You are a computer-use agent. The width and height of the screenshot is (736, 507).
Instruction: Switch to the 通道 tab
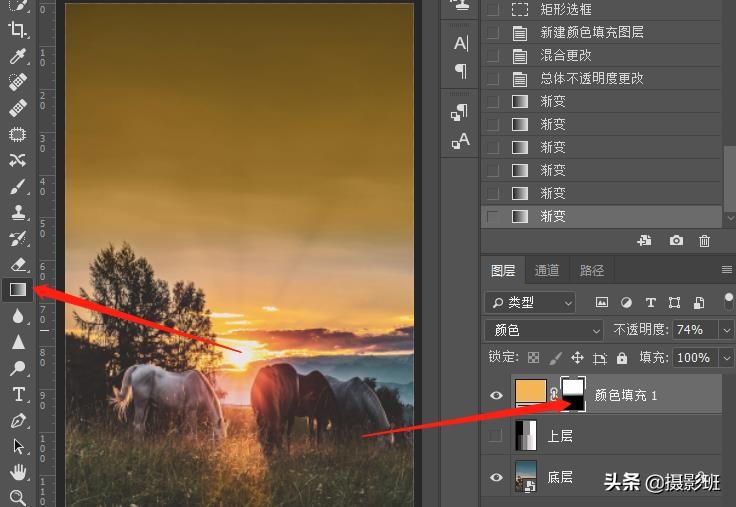pos(547,270)
